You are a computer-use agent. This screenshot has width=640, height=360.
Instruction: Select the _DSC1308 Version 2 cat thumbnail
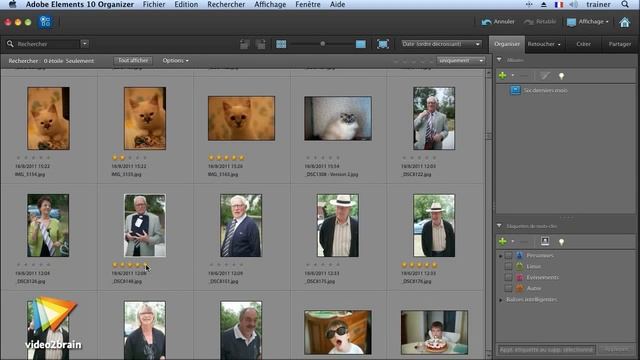[338, 118]
